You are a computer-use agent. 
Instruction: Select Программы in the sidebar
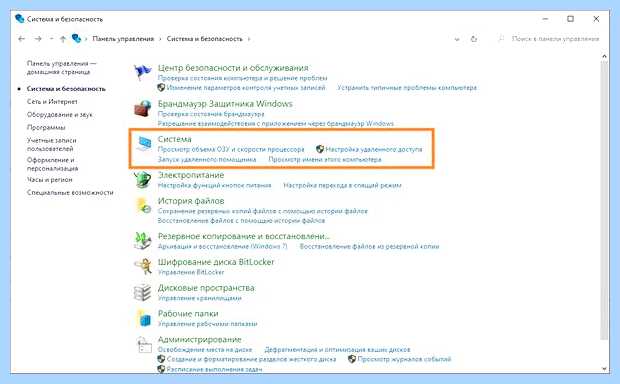(46, 127)
